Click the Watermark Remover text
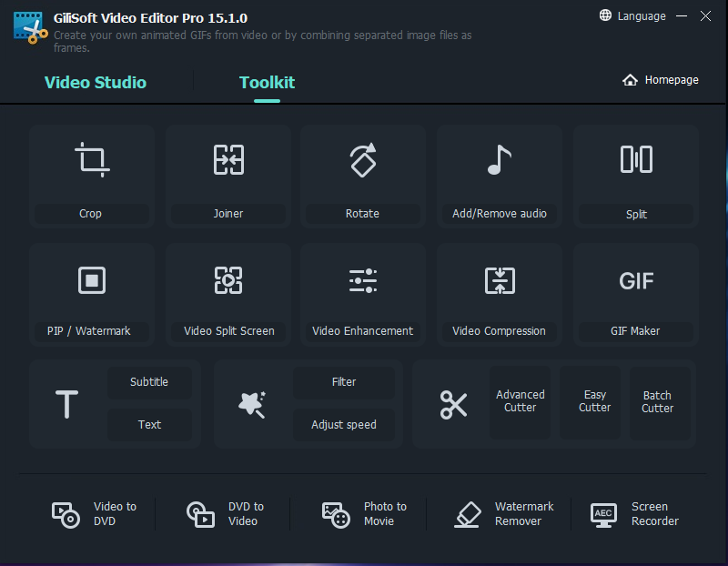 (x=524, y=513)
